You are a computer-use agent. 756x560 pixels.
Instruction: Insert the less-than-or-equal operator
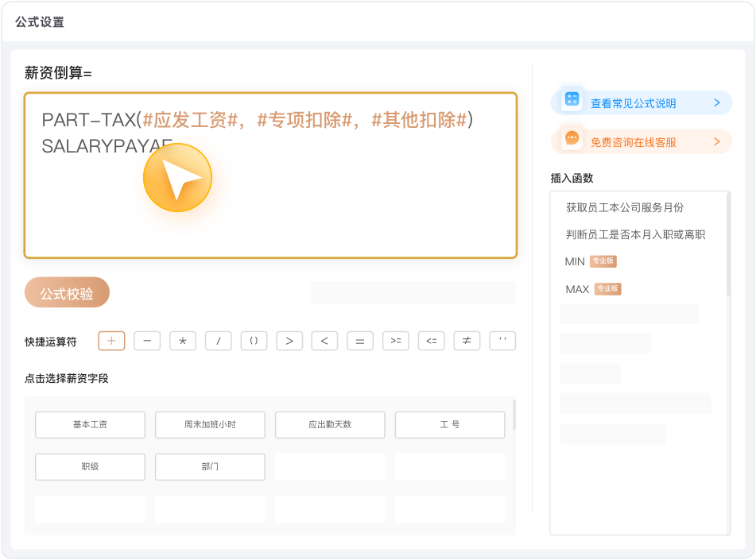tap(432, 341)
